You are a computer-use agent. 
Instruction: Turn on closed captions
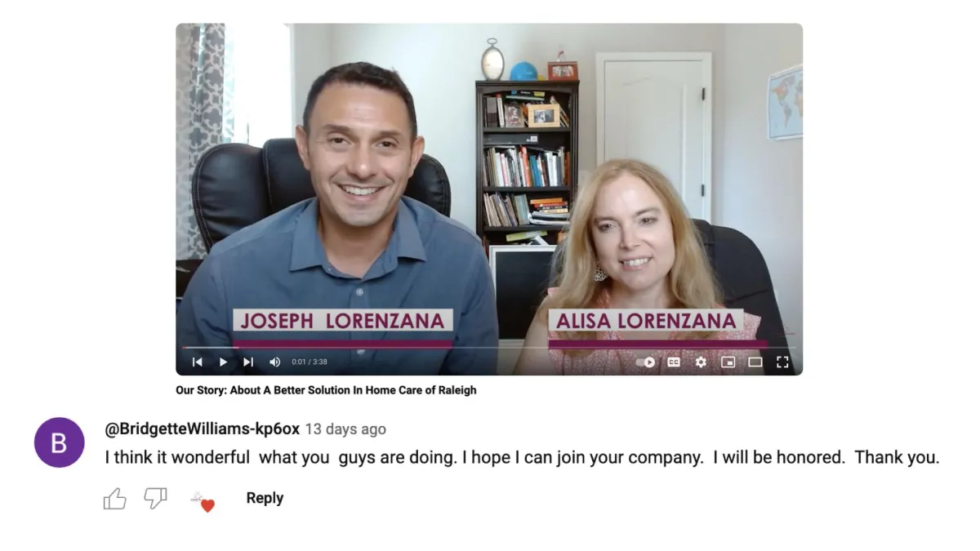point(674,362)
